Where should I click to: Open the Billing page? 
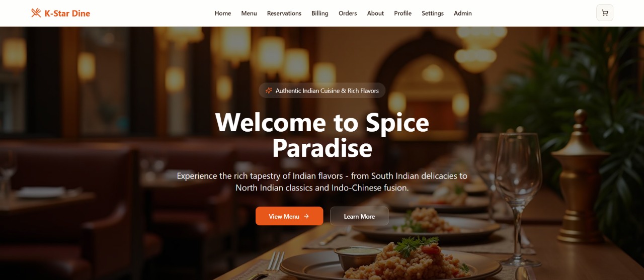click(320, 14)
